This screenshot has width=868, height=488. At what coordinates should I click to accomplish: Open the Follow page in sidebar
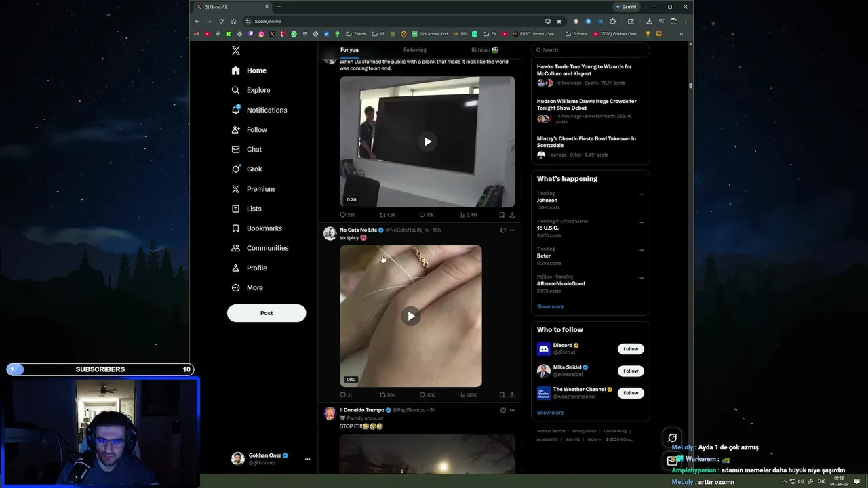[249, 129]
